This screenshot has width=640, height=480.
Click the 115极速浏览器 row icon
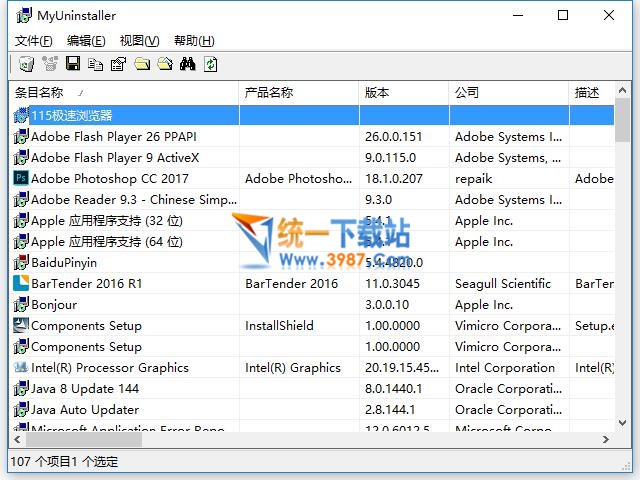21,116
